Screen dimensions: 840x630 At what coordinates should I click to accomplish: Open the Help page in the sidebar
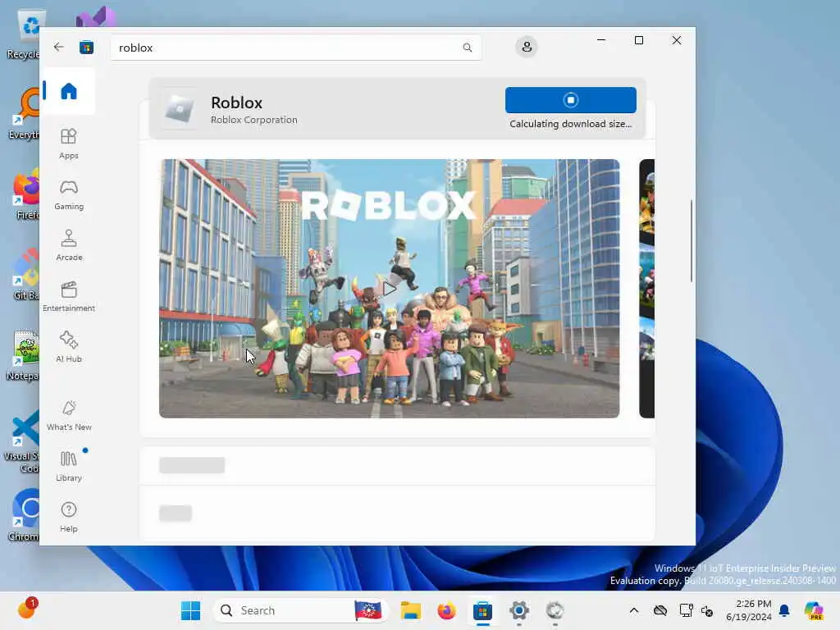69,517
